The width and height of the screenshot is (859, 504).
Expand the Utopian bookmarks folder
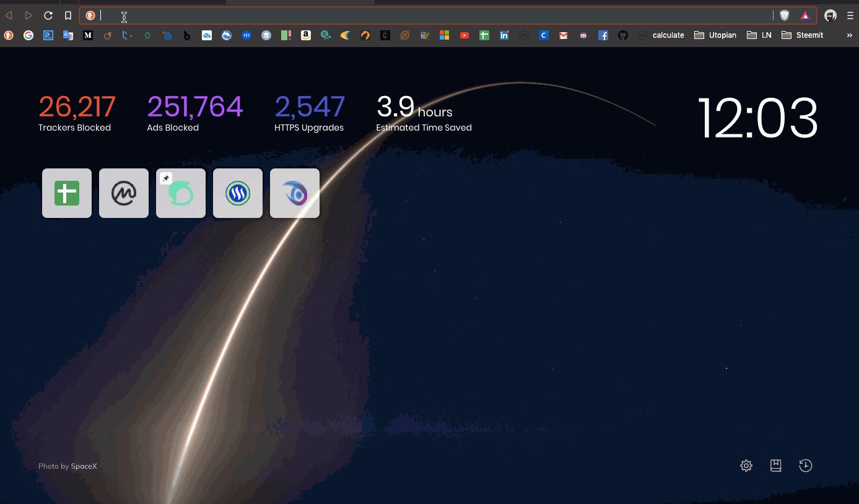tap(715, 35)
